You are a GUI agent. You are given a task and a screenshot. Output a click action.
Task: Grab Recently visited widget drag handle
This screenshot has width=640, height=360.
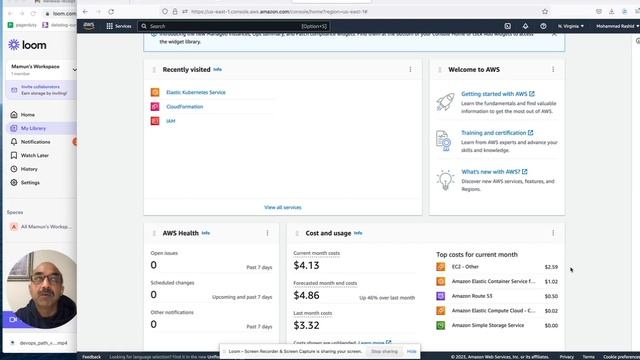click(154, 70)
